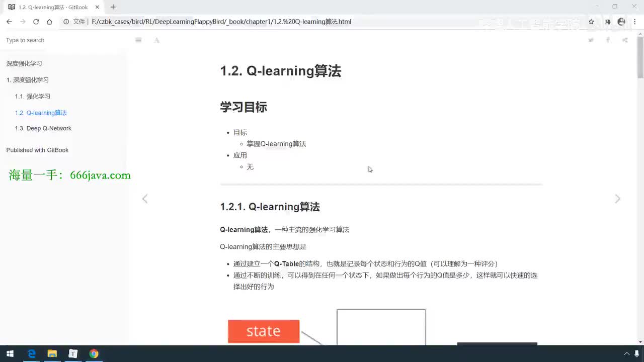
Task: Show hidden system tray icons
Action: [626, 354]
